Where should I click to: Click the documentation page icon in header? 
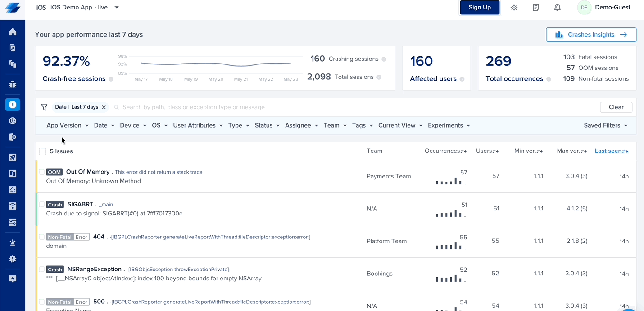535,8
